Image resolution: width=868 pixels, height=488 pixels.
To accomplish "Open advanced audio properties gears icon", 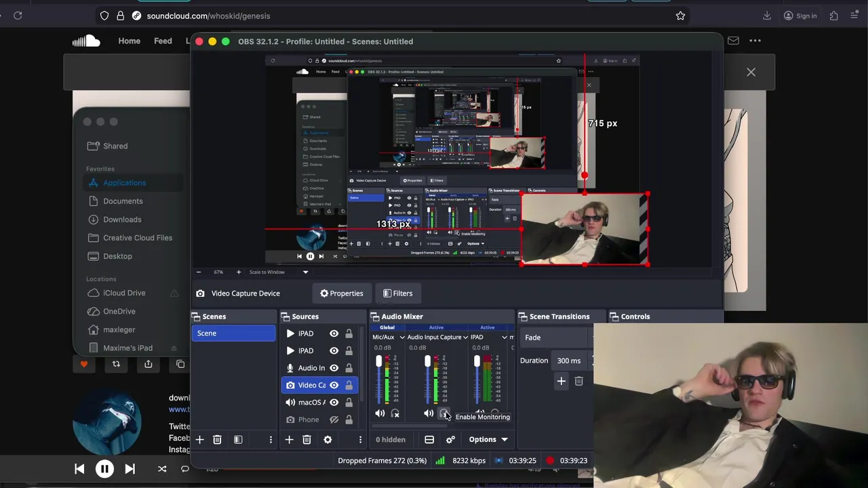I will (x=450, y=440).
